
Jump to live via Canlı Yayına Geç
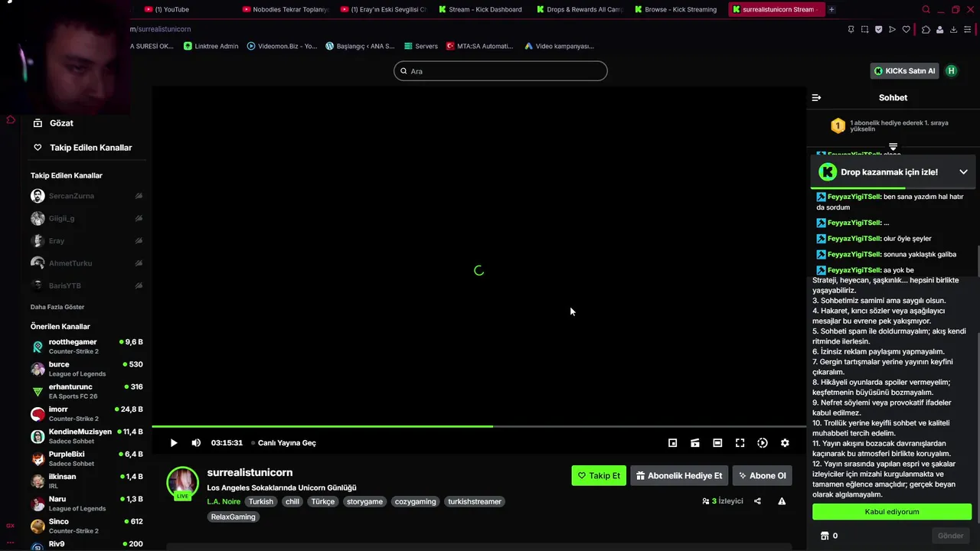pos(284,443)
